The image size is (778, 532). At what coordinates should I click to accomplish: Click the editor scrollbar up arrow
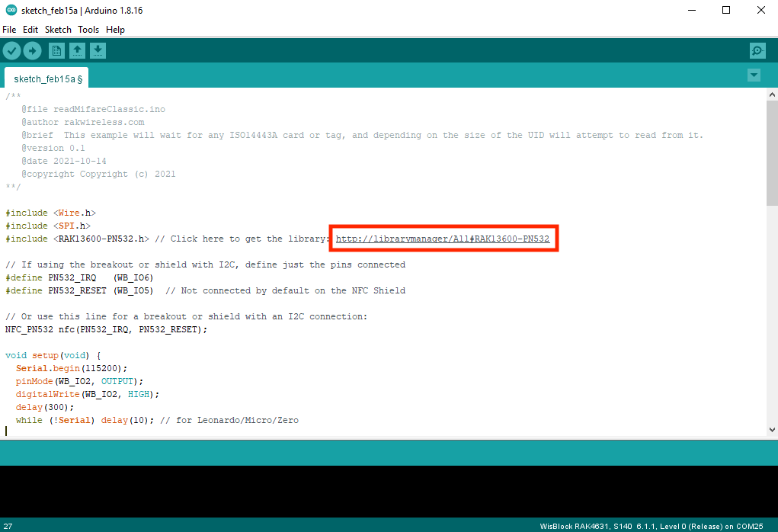pyautogui.click(x=772, y=95)
